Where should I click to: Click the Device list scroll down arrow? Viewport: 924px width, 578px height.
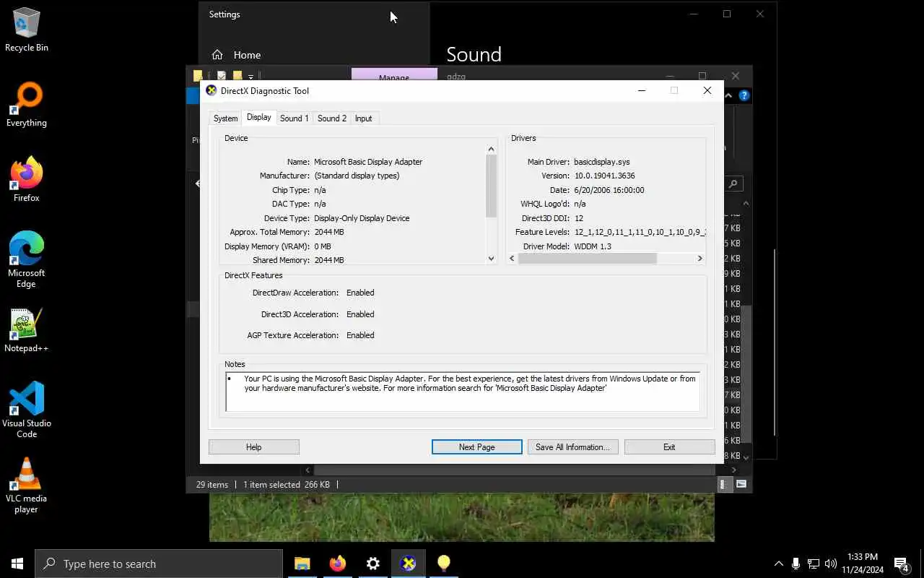point(492,258)
